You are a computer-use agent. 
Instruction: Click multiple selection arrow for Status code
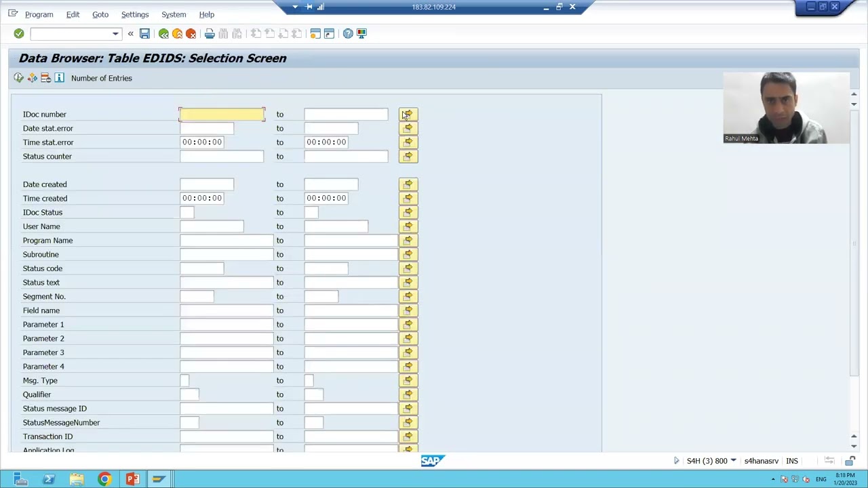(x=408, y=268)
